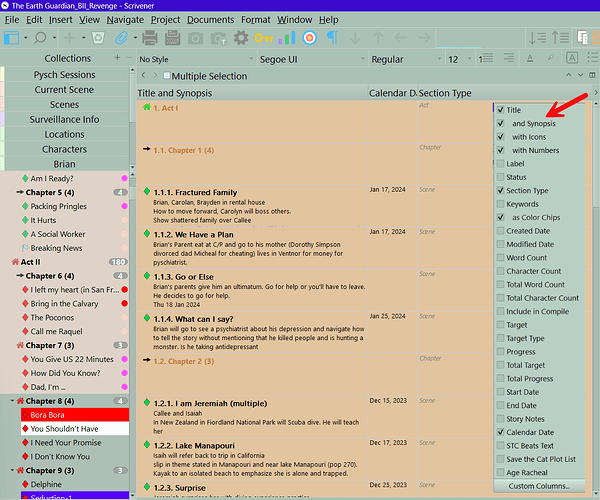Screen dimensions: 600x500
Task: Open the project statistics bar chart icon
Action: tap(287, 37)
